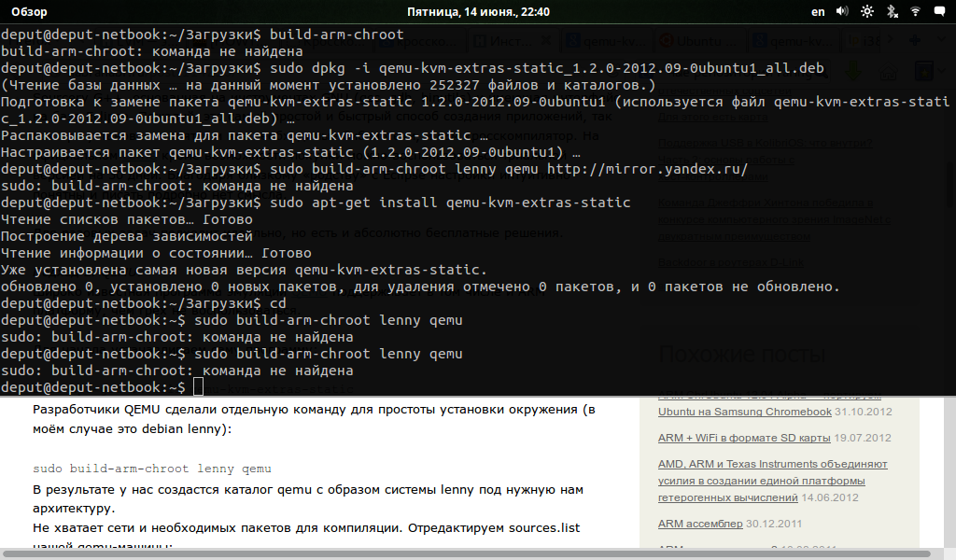Click the "sudo apt-get install qemu-kvm-extras-static" command line
Image resolution: width=956 pixels, height=560 pixels.
tap(316, 203)
